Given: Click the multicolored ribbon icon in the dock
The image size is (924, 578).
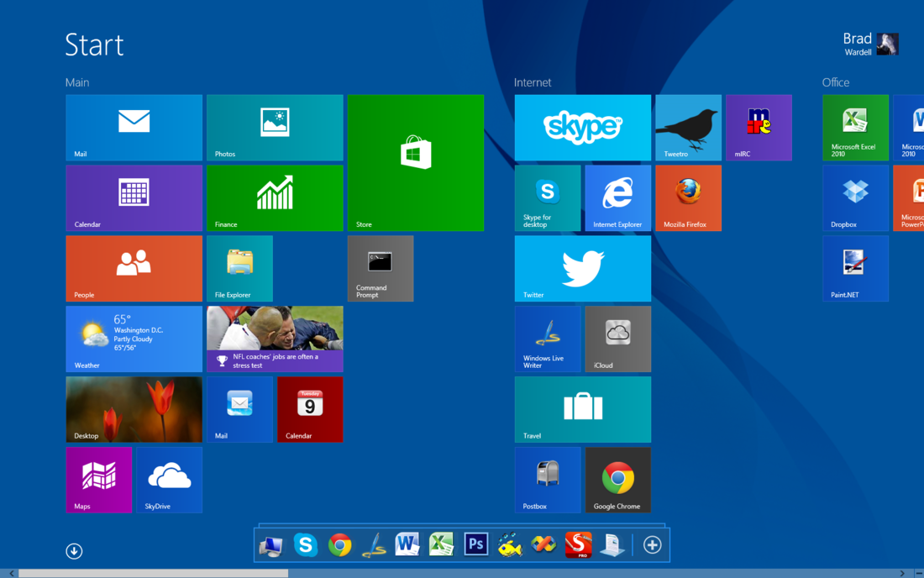Looking at the screenshot, I should click(543, 545).
